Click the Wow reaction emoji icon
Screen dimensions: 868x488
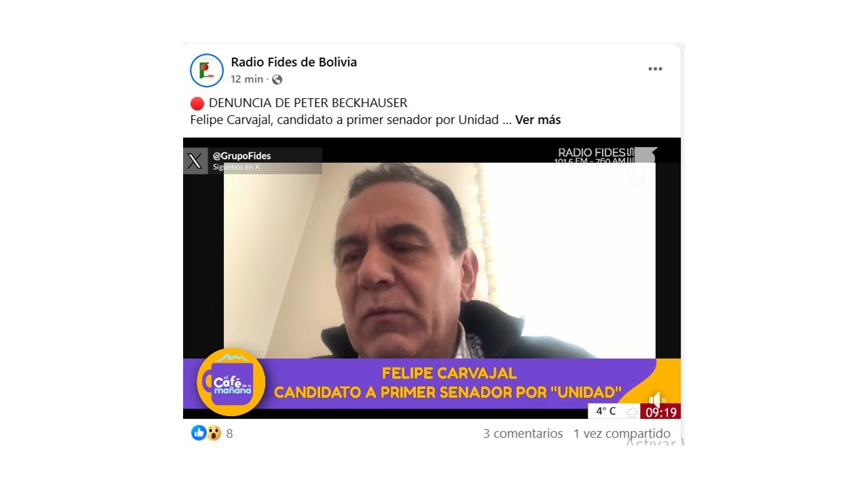[x=214, y=433]
